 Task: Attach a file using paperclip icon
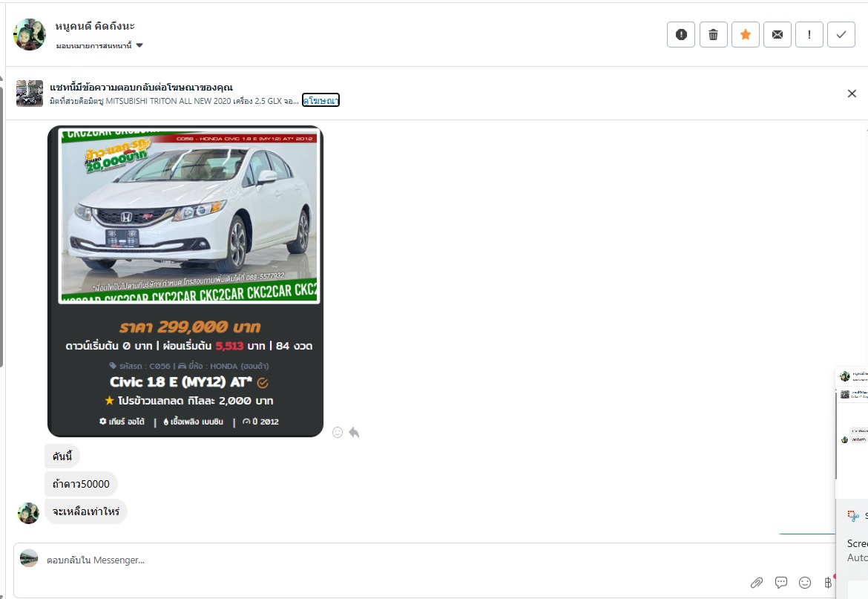(756, 583)
